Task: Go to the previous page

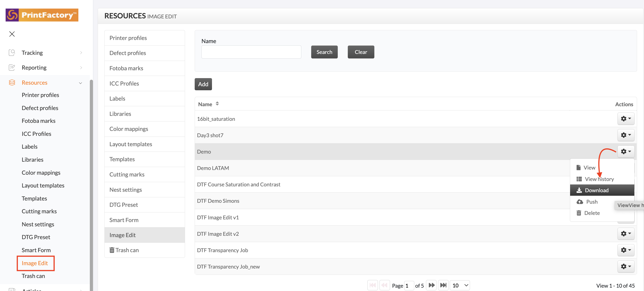Action: click(384, 285)
